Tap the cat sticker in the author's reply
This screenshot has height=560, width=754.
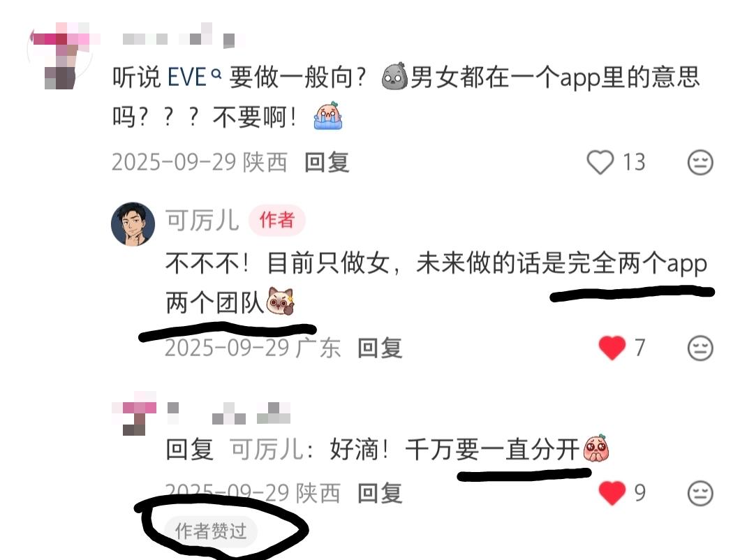click(x=280, y=301)
